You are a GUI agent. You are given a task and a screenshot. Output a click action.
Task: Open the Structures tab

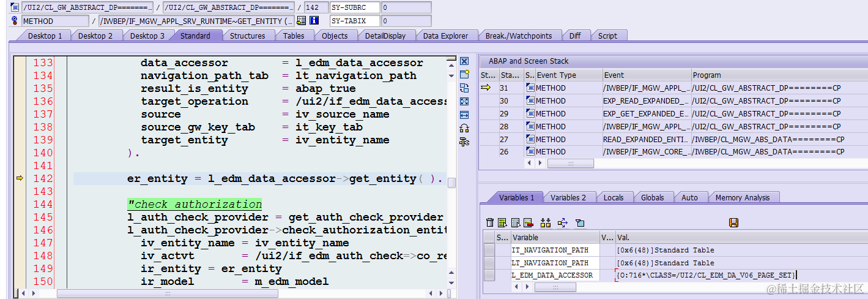click(x=247, y=36)
